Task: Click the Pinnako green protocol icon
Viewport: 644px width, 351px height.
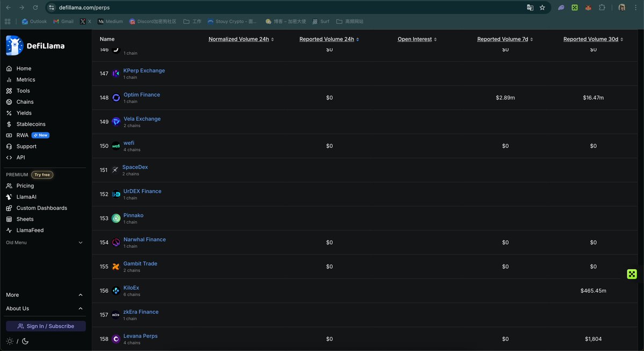Action: click(116, 218)
